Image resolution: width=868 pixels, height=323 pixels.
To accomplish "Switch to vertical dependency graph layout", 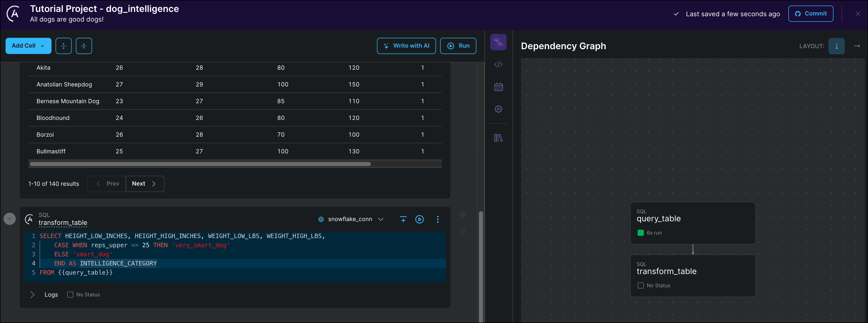I will pyautogui.click(x=837, y=46).
